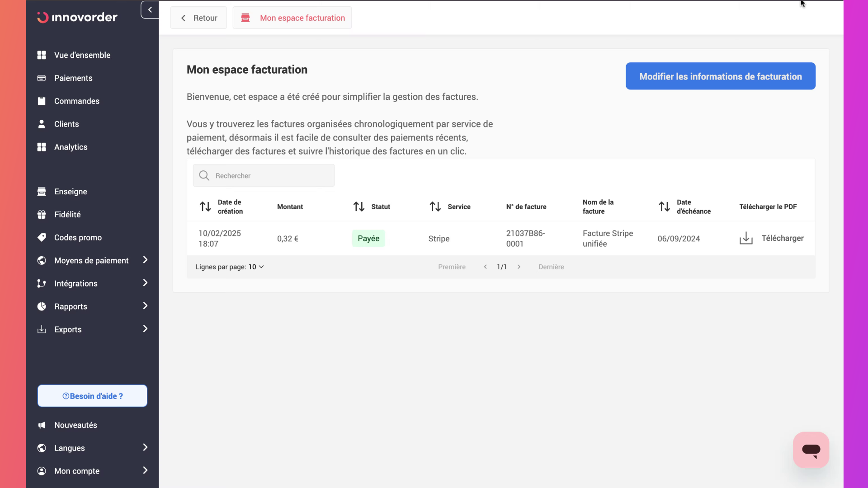Open Fidélité sidebar entry
868x488 pixels.
click(x=67, y=214)
